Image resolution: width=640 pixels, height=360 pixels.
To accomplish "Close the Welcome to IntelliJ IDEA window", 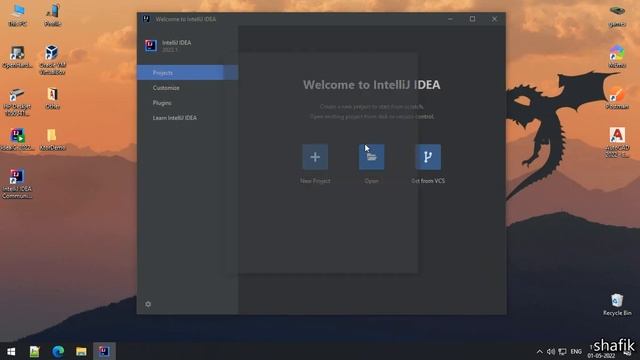I will coord(494,19).
